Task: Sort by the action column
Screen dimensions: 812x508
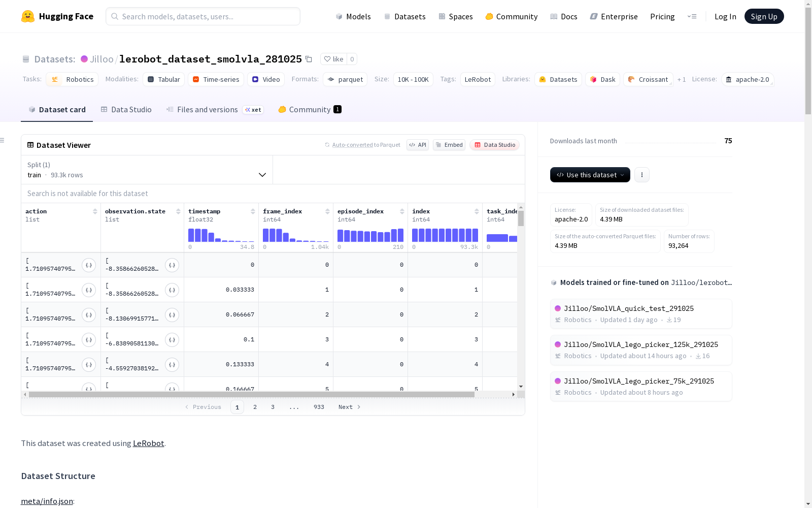Action: click(95, 211)
